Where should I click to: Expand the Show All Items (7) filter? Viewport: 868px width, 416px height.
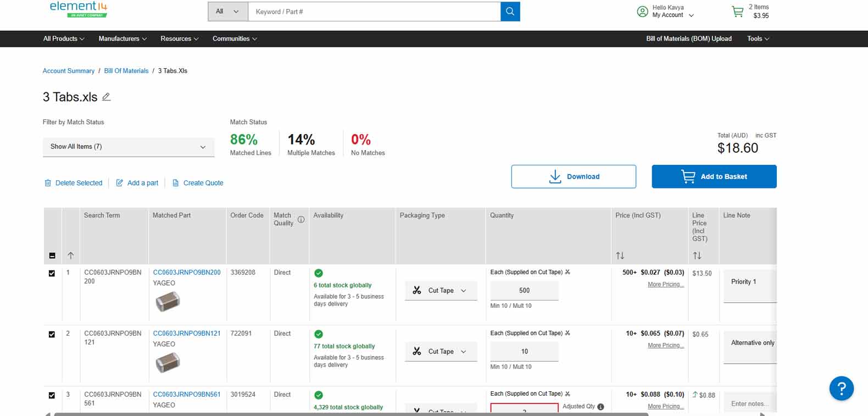coord(129,147)
